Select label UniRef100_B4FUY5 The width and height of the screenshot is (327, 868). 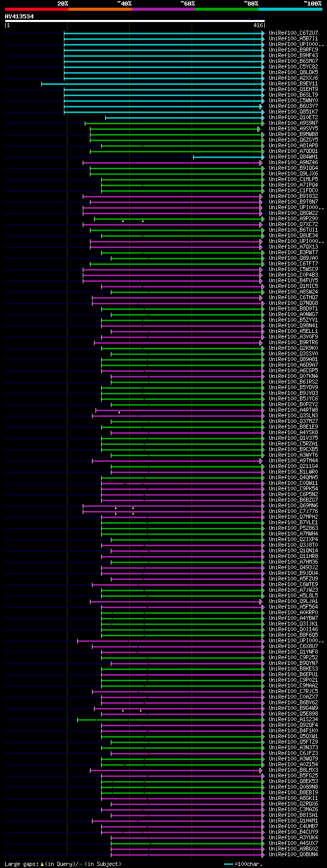coord(293,280)
